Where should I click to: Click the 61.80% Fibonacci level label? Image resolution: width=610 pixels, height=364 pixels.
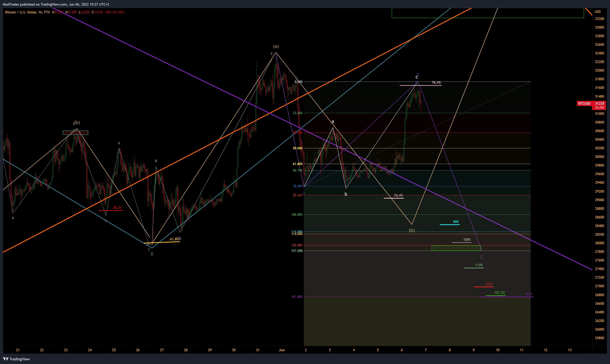tap(298, 164)
